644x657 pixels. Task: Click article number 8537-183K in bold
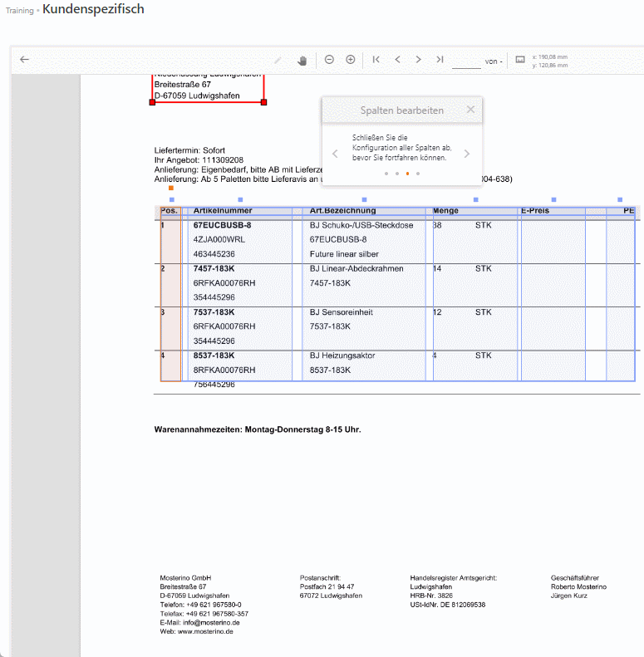click(x=214, y=355)
